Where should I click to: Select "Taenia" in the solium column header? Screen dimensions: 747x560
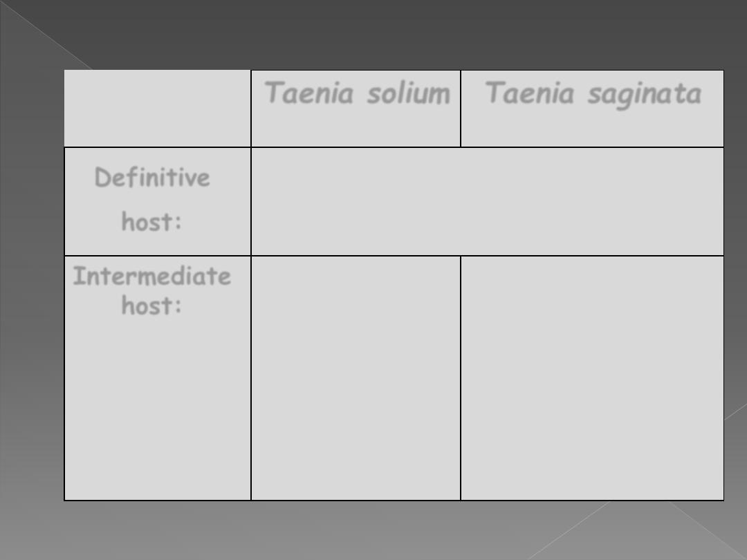click(x=309, y=93)
